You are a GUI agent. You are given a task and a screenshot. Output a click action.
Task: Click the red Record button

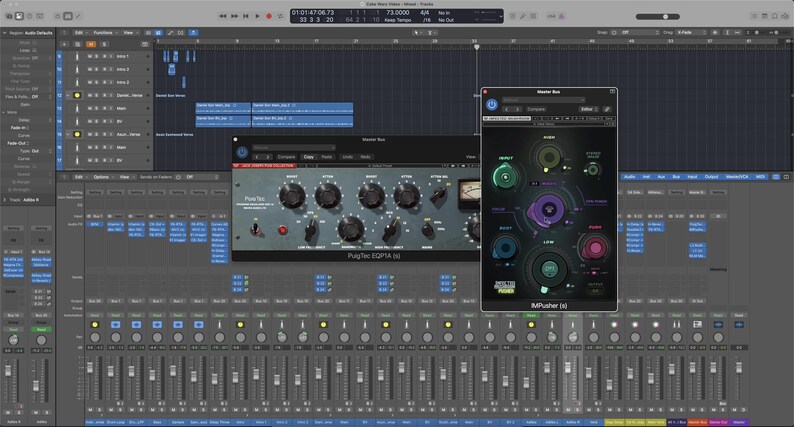click(x=269, y=16)
